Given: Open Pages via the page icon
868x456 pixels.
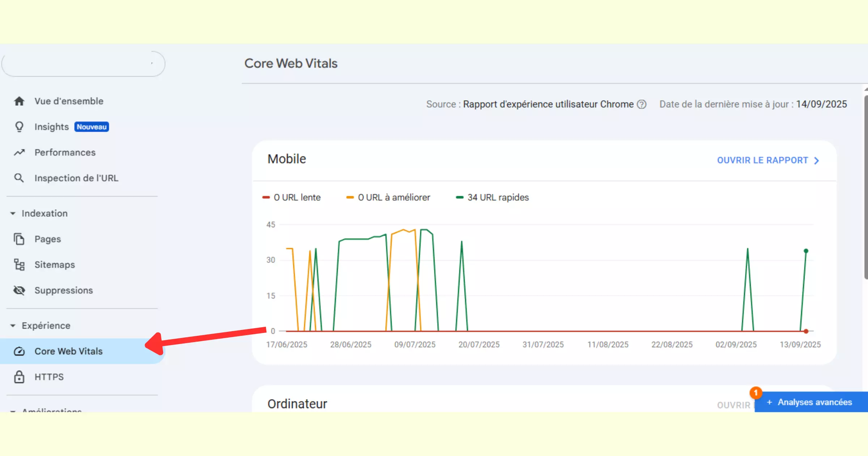Looking at the screenshot, I should 18,239.
